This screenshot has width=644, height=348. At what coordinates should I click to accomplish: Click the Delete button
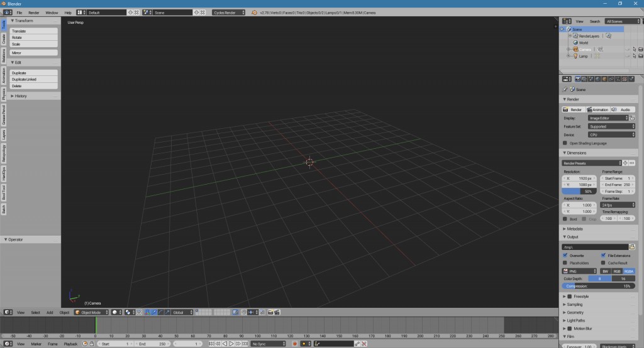point(34,86)
